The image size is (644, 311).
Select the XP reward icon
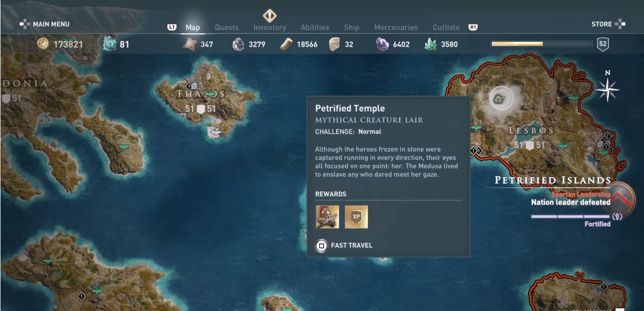pos(356,217)
